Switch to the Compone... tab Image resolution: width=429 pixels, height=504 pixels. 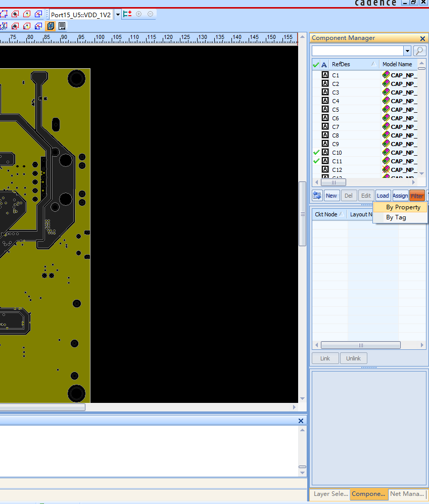tap(368, 494)
